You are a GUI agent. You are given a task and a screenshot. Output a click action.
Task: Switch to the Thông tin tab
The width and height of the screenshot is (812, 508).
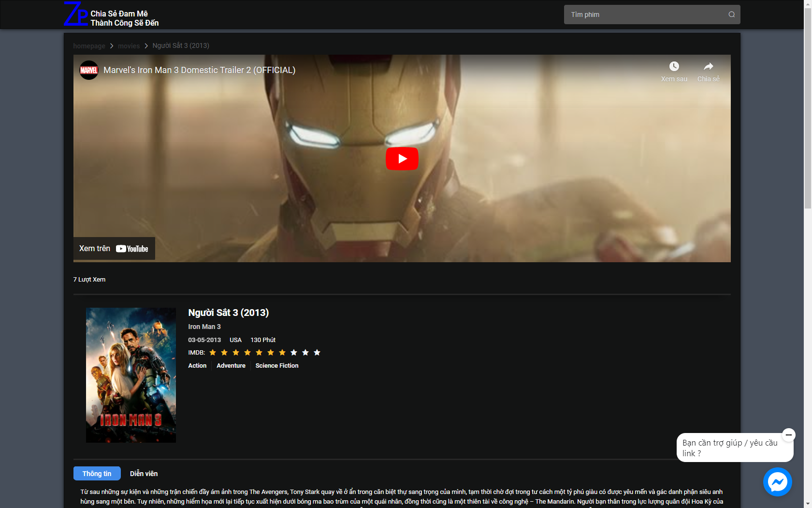tap(97, 474)
